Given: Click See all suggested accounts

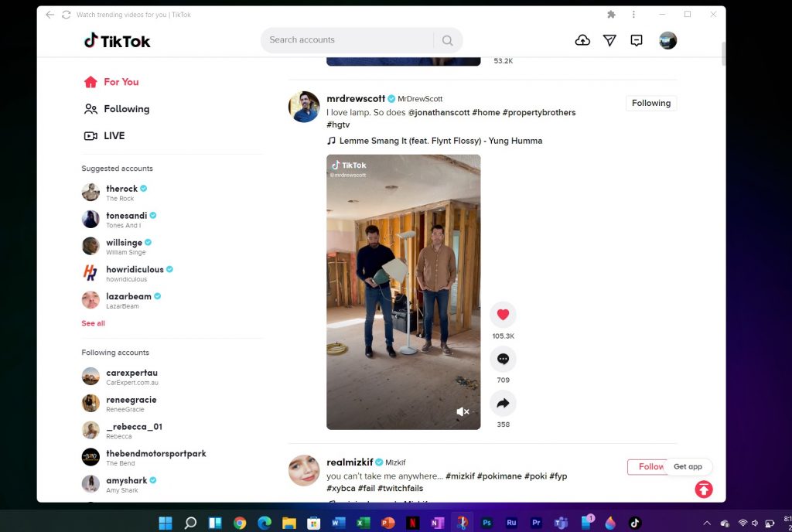Looking at the screenshot, I should 94,323.
